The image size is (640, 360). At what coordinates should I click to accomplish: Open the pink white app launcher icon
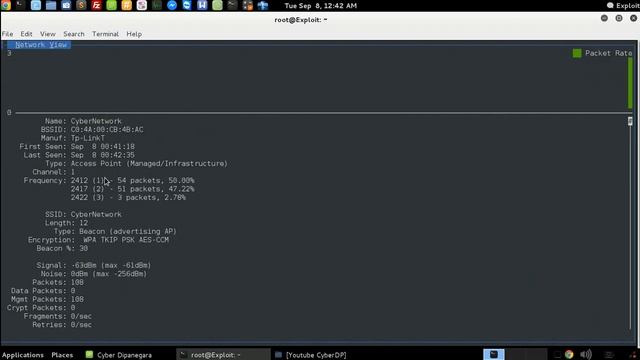pos(142,5)
